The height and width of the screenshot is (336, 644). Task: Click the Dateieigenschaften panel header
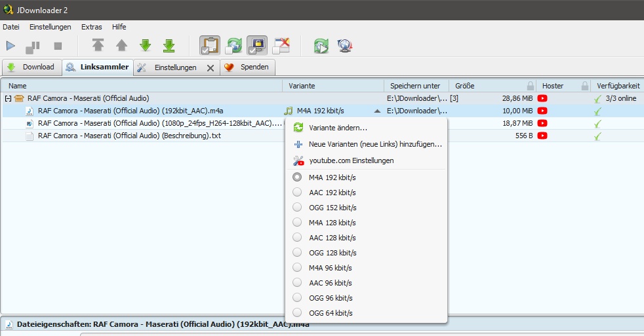[x=322, y=324]
